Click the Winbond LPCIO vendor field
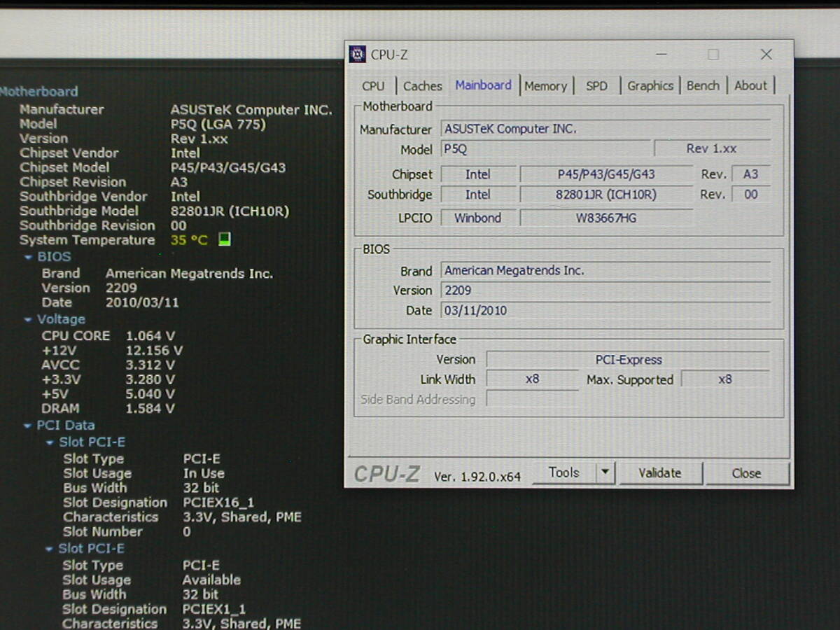Viewport: 840px width, 630px height. pos(478,218)
